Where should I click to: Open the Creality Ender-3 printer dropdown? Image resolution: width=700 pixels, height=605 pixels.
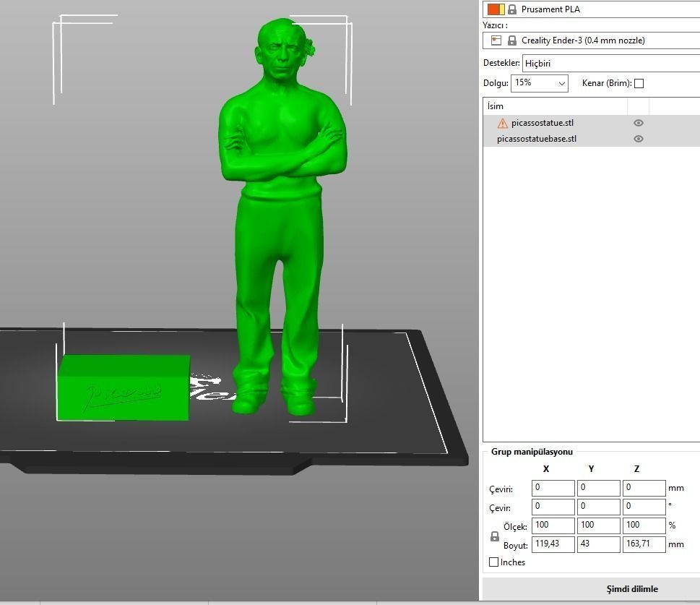591,40
